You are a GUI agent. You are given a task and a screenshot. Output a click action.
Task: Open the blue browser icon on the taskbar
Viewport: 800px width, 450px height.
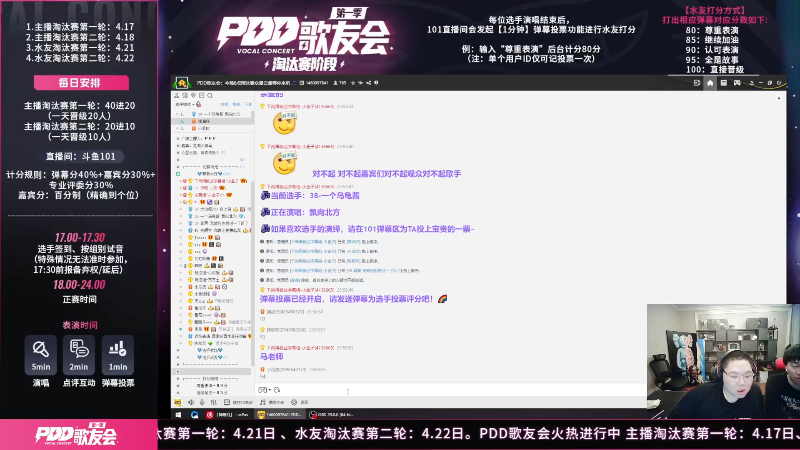pyautogui.click(x=194, y=414)
